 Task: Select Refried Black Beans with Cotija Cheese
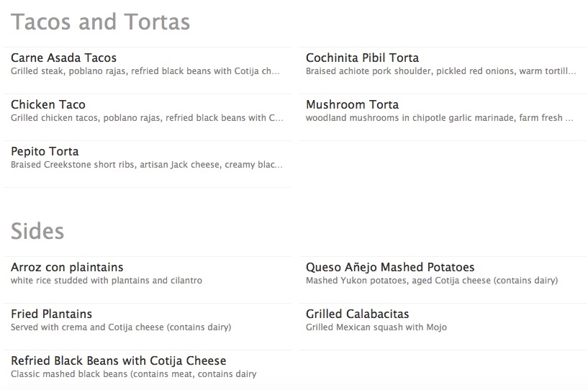[x=118, y=361]
